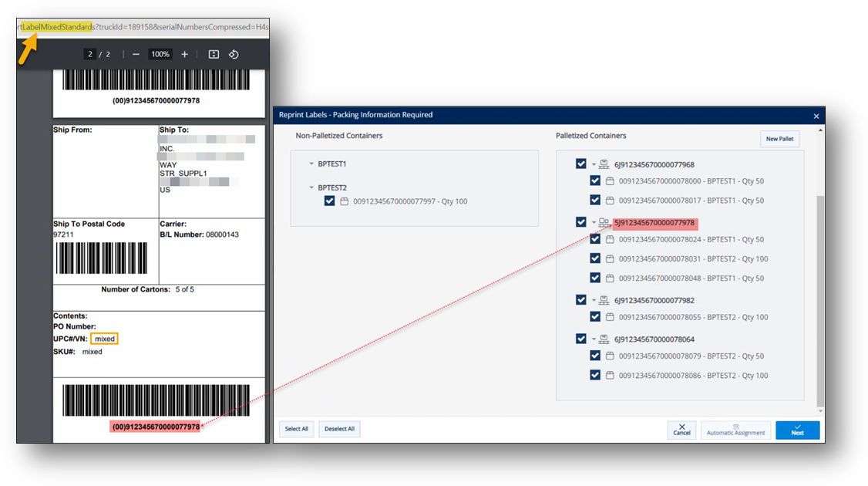Rotate the PDF document
This screenshot has height=486, width=868.
[234, 55]
